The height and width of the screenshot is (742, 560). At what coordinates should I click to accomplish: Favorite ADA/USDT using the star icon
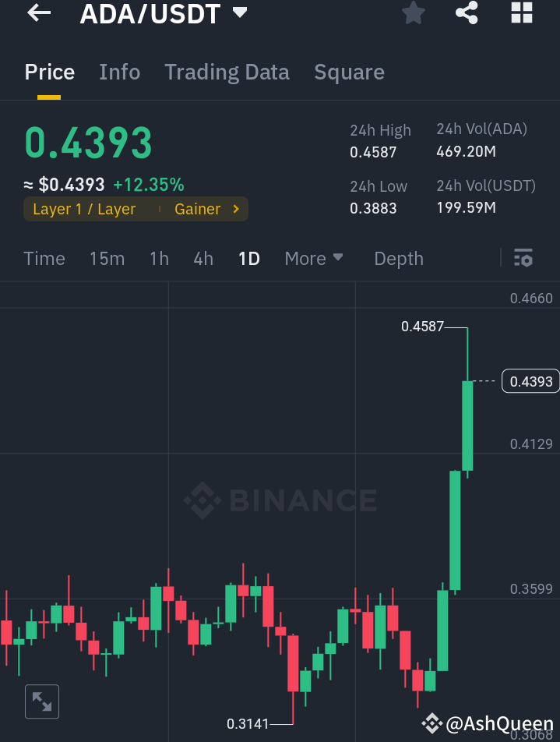point(414,13)
